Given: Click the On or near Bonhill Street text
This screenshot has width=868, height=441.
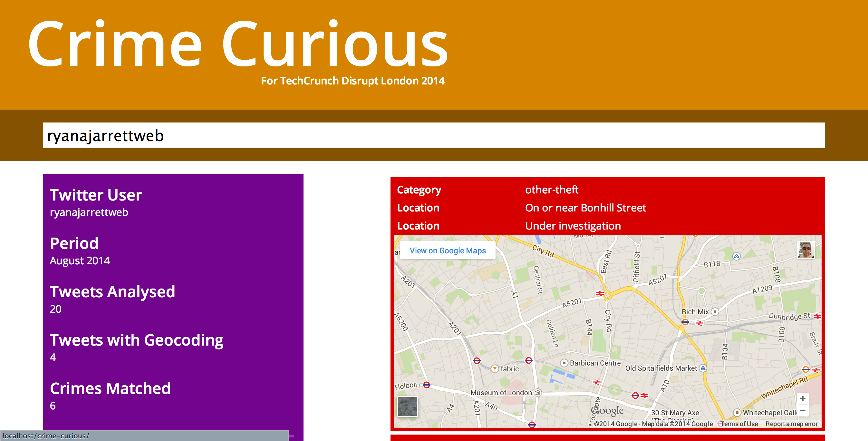Looking at the screenshot, I should pyautogui.click(x=585, y=208).
